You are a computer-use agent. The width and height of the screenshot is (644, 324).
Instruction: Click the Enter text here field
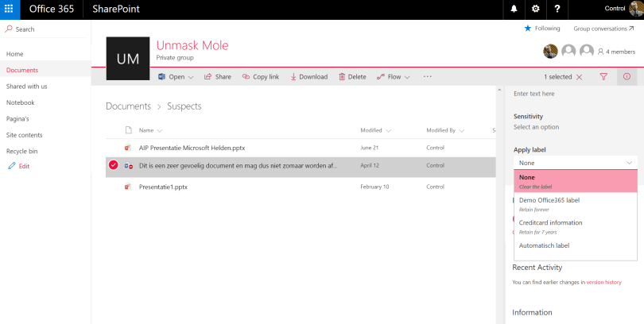(571, 94)
